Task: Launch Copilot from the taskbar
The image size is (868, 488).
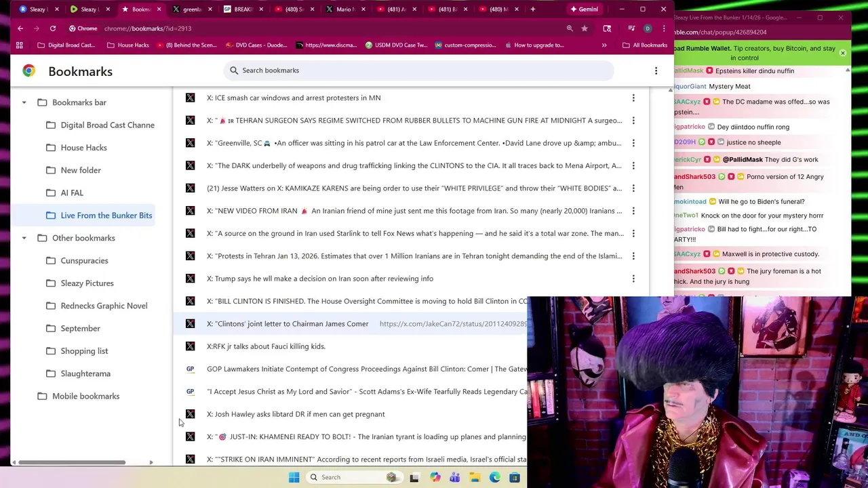Action: [435, 477]
